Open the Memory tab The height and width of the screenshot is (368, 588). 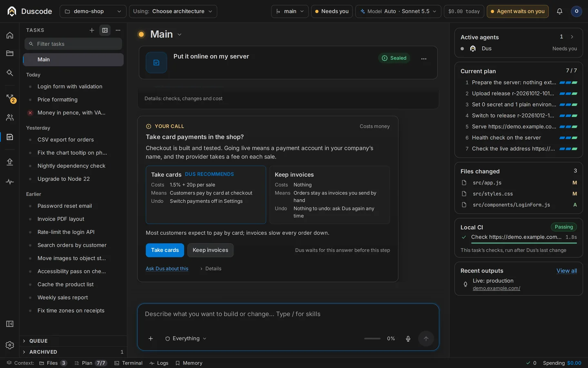[x=189, y=363]
